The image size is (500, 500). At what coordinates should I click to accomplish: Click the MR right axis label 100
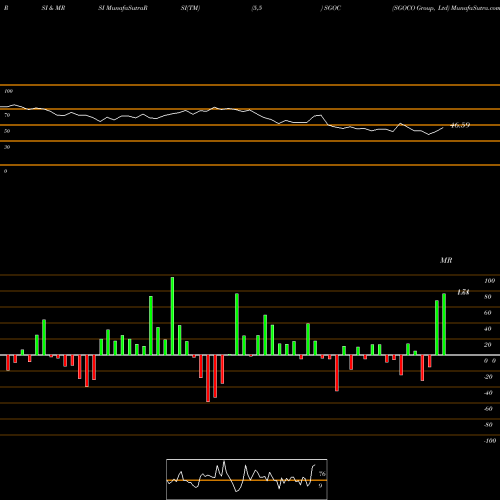[x=489, y=281]
